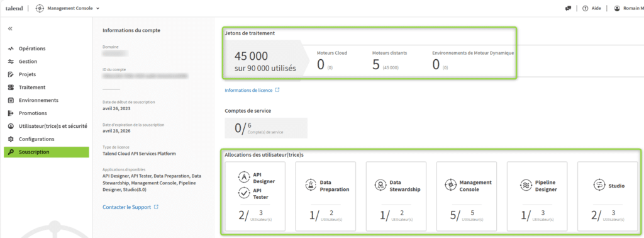Click the Talend logo
This screenshot has height=238, width=644.
pyautogui.click(x=14, y=8)
